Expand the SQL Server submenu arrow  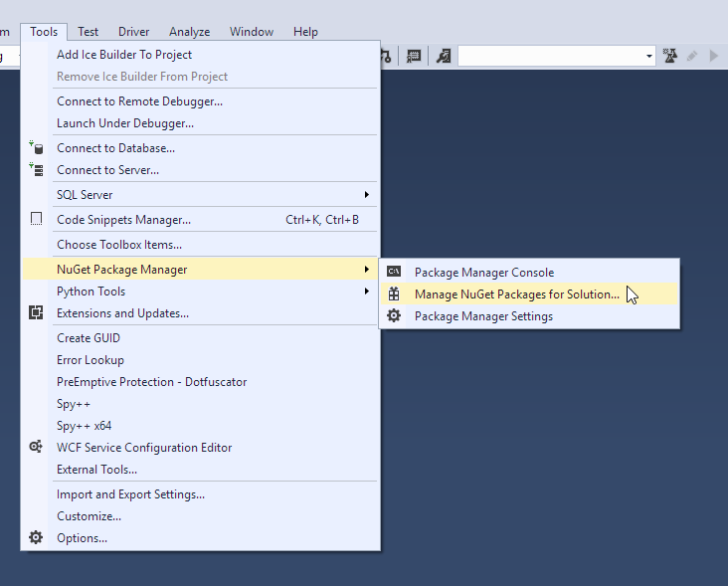(x=366, y=195)
